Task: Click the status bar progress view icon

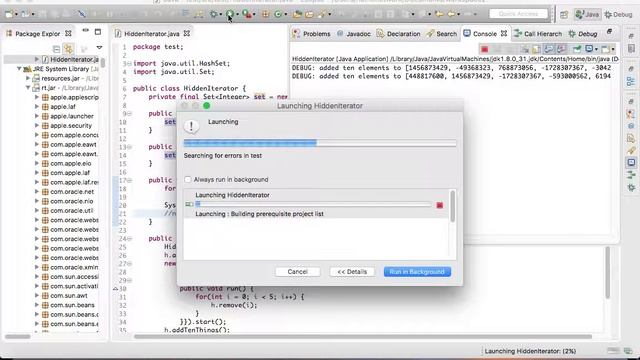Action: coord(628,351)
